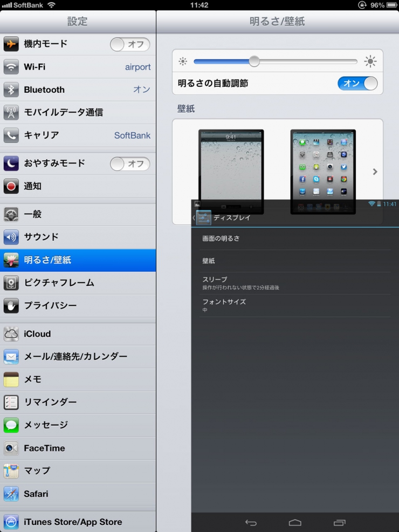Tap the Maps icon
Image resolution: width=399 pixels, height=532 pixels.
coord(11,471)
